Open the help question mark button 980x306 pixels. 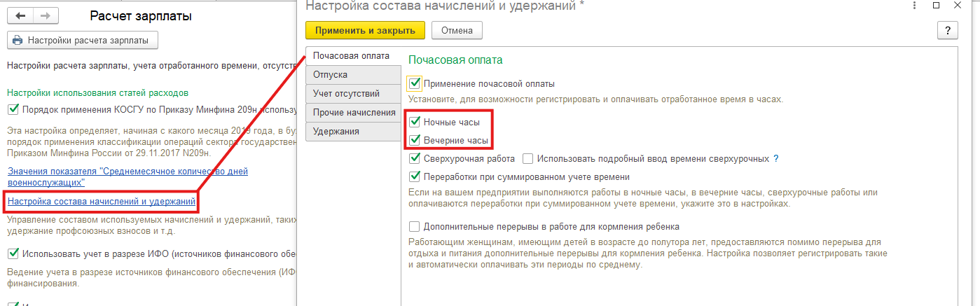pos(947,30)
